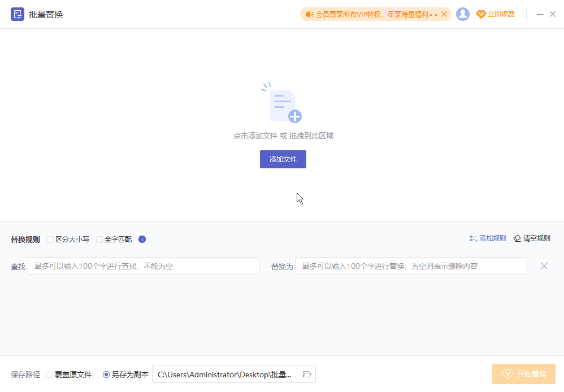Enable the 全字匹配 checkbox
The width and height of the screenshot is (564, 392).
(99, 239)
